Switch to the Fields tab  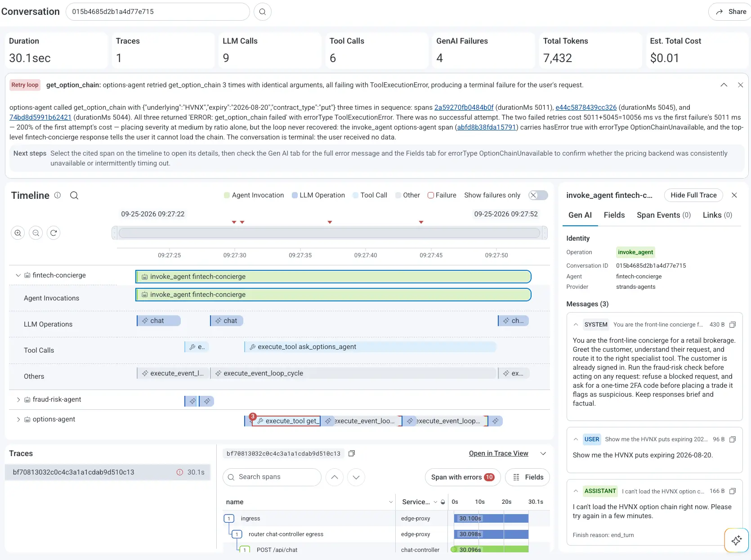pos(614,215)
